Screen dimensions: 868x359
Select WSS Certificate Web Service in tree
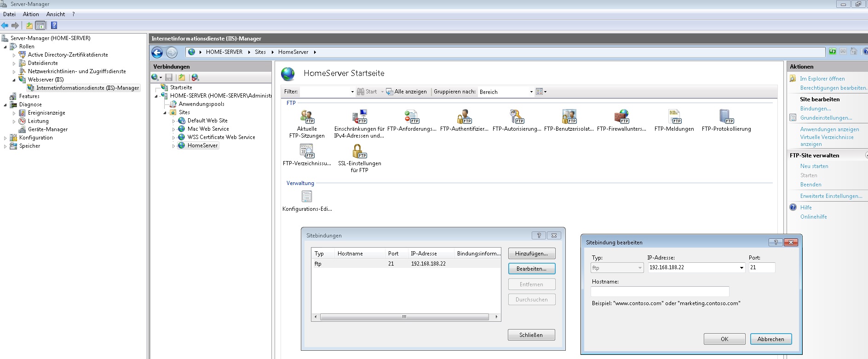(221, 137)
